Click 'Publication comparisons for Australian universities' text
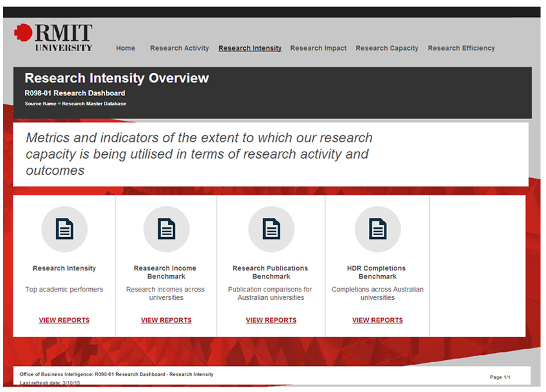This screenshot has width=546, height=392. tap(270, 293)
